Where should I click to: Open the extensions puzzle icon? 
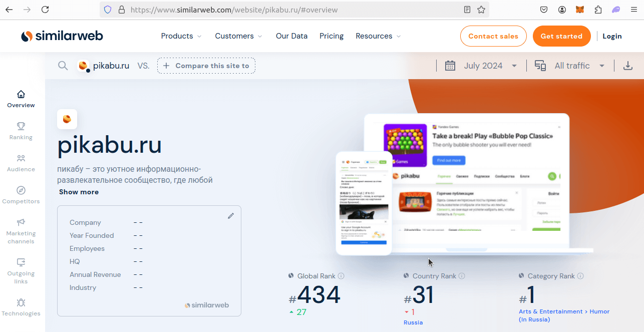click(598, 10)
